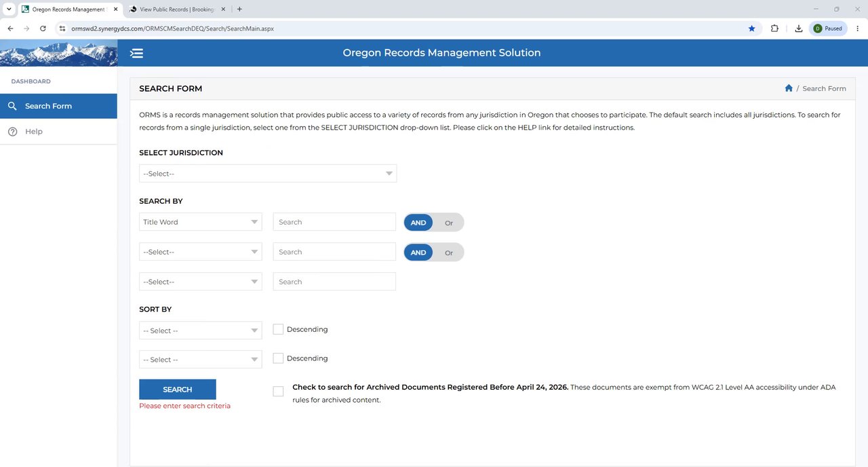Image resolution: width=868 pixels, height=467 pixels.
Task: Check the first Descending checkbox
Action: (278, 329)
